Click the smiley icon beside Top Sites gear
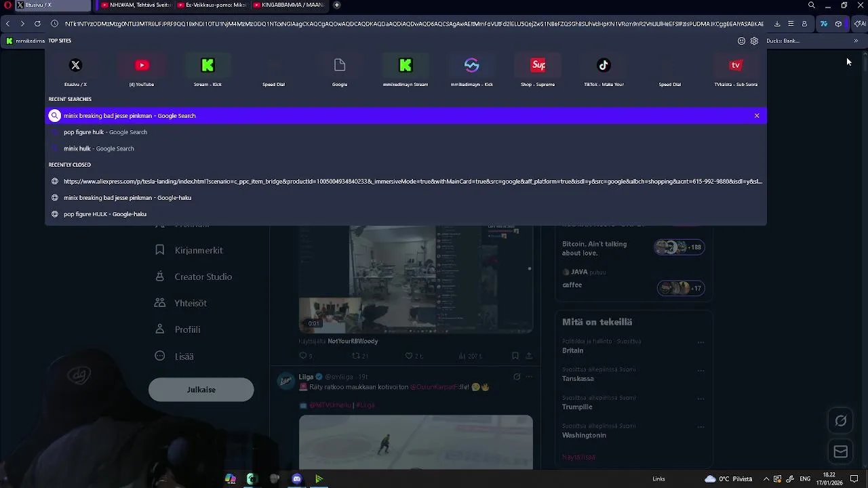The image size is (868, 488). (741, 41)
